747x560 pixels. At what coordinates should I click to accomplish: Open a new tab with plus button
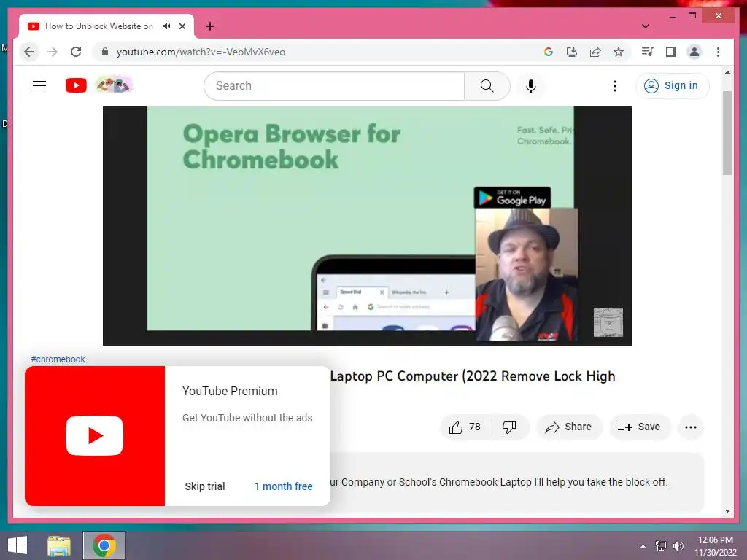point(209,26)
